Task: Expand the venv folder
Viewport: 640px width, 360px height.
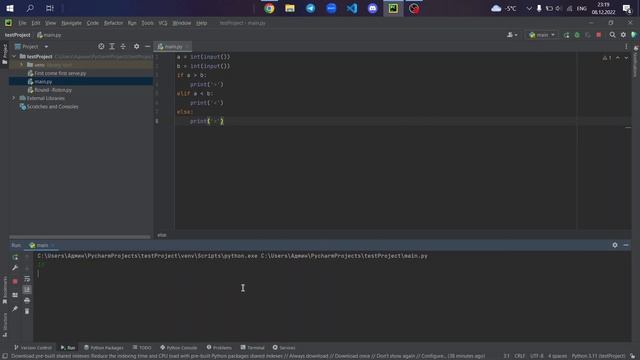Action: [22, 65]
